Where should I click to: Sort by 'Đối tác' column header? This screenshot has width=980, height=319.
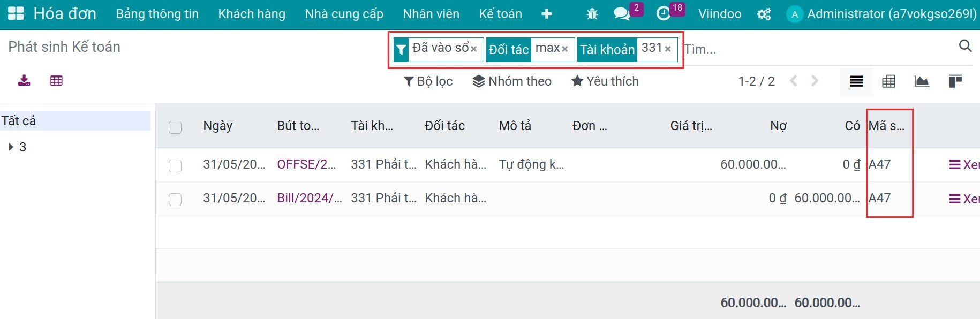click(445, 126)
